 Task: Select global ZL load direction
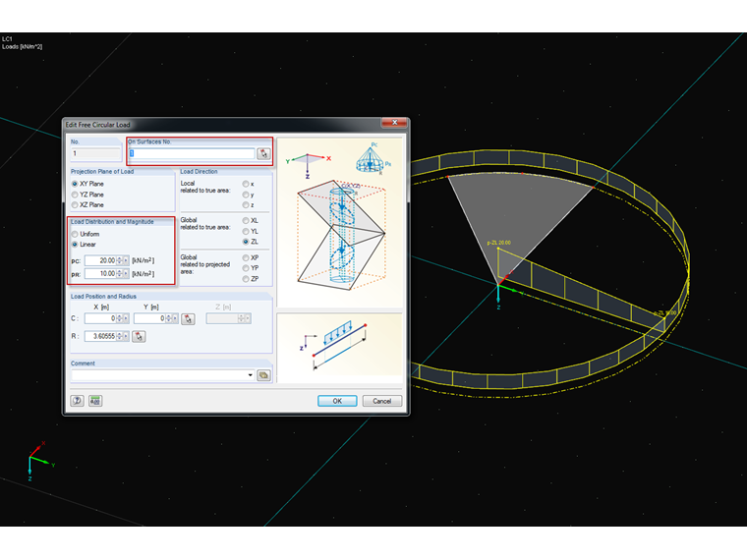[246, 242]
